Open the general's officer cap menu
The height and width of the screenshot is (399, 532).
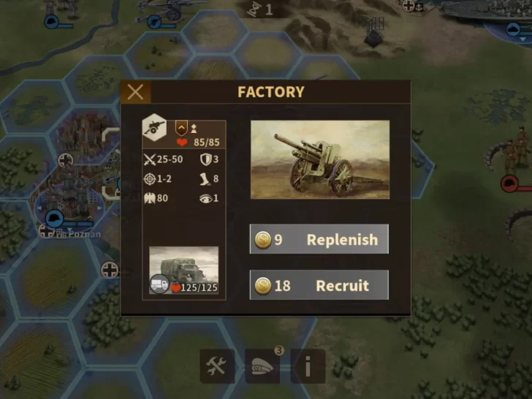[x=262, y=366]
